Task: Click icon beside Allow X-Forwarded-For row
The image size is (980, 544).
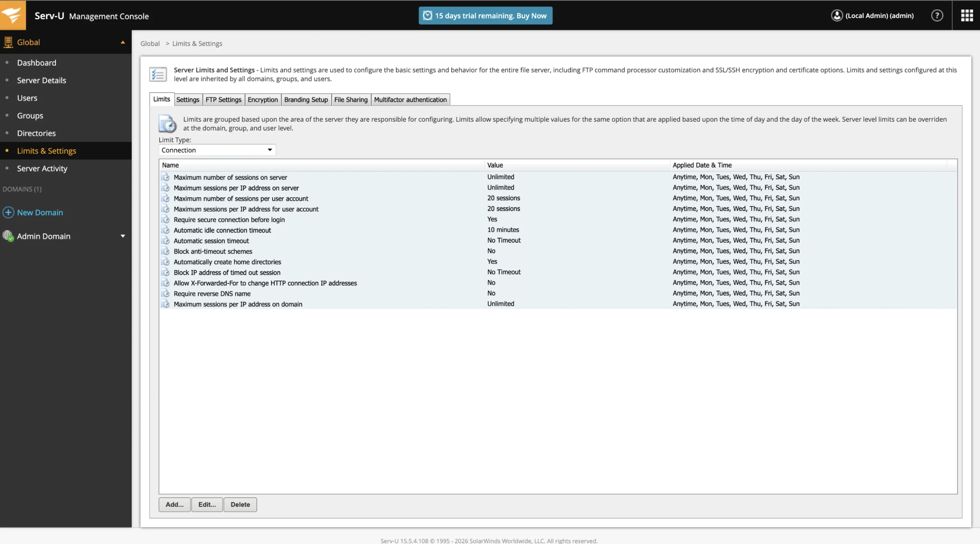Action: [165, 283]
